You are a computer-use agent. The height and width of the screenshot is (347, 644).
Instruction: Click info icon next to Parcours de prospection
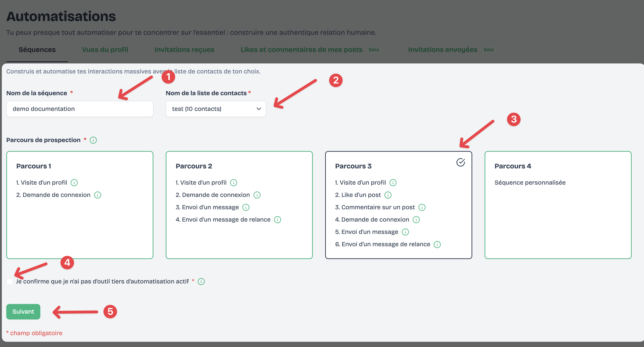93,140
